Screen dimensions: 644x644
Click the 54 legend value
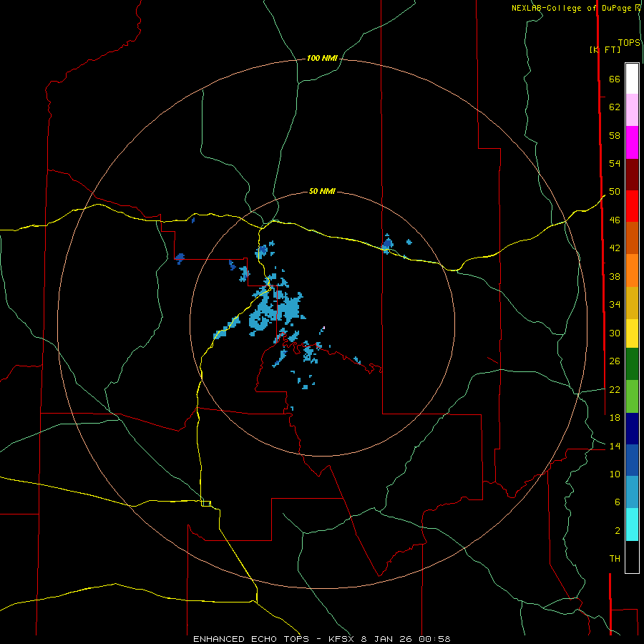[x=615, y=163]
